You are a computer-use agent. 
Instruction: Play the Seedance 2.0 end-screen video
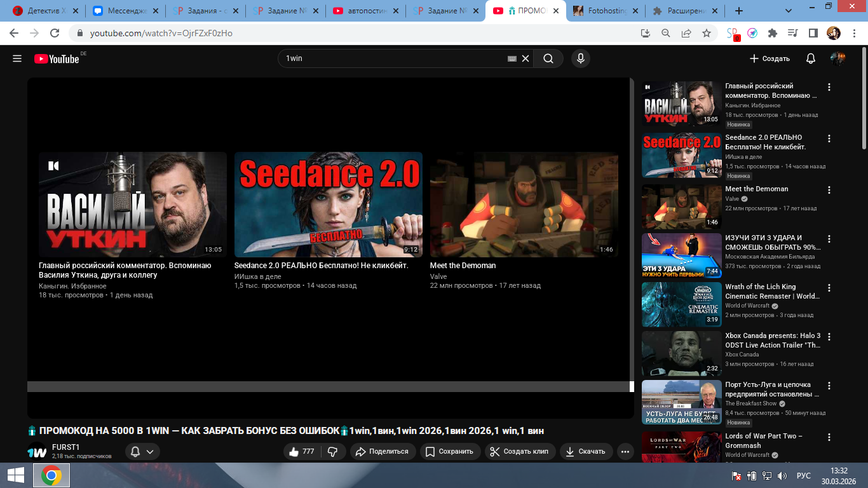coord(329,205)
